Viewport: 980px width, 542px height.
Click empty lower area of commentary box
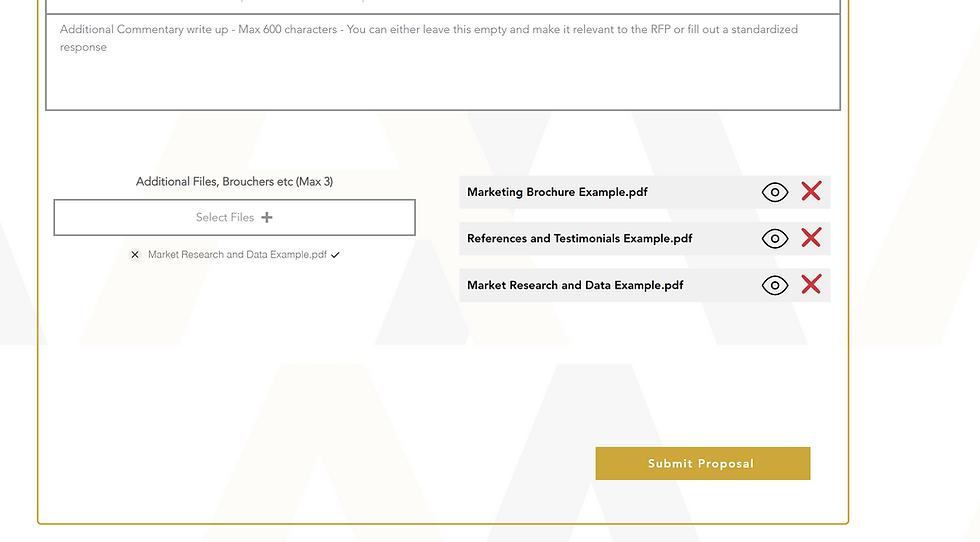(x=443, y=84)
